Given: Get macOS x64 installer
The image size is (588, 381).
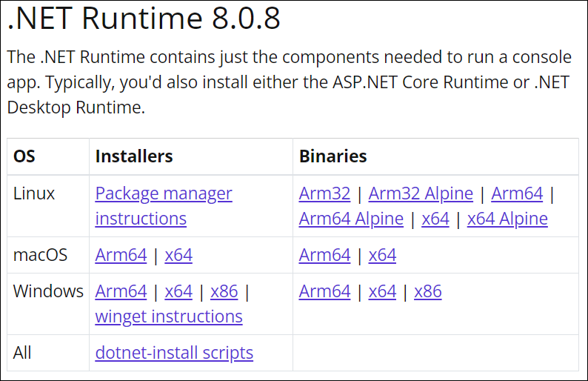Looking at the screenshot, I should tap(178, 256).
